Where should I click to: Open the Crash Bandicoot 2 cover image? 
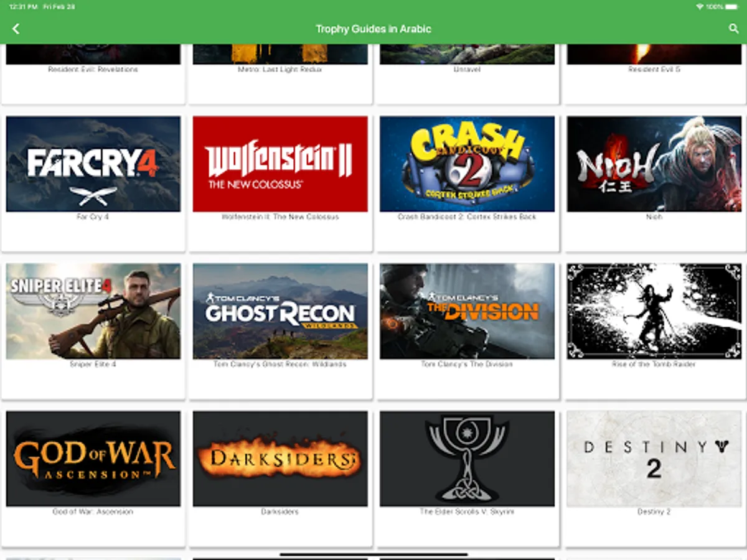point(467,164)
